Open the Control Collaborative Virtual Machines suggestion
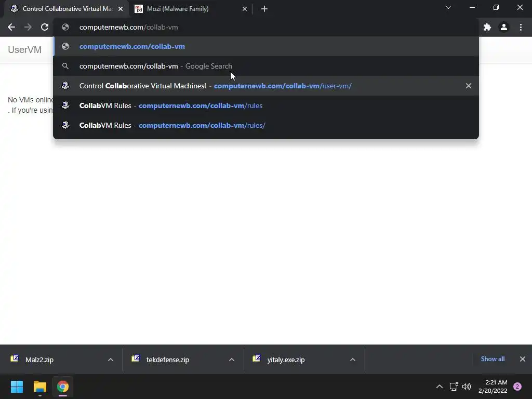Screen dimensions: 532x399 coord(266,86)
